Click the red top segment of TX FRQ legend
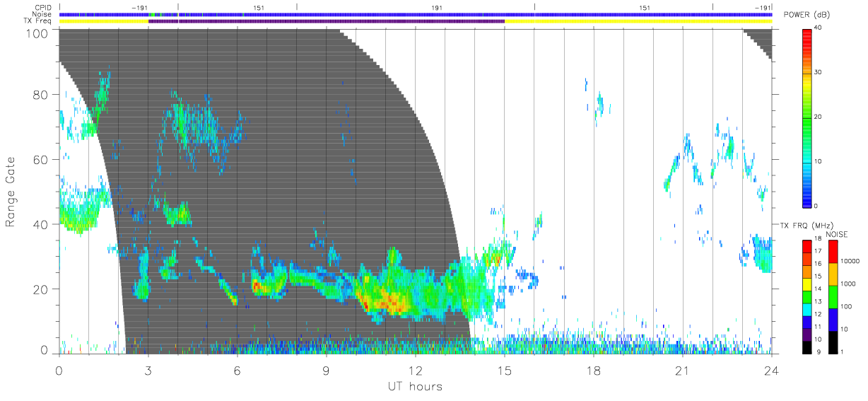The height and width of the screenshot is (401, 868). point(807,245)
